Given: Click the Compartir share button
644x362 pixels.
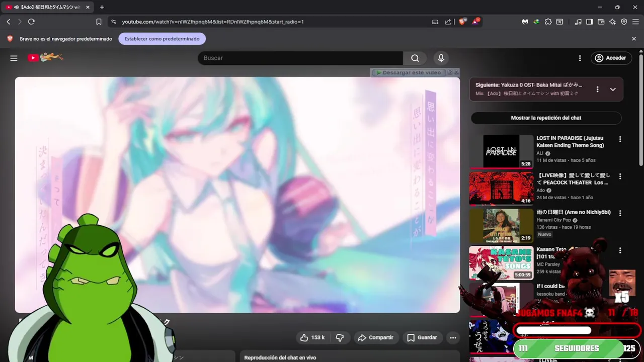Looking at the screenshot, I should point(376,337).
